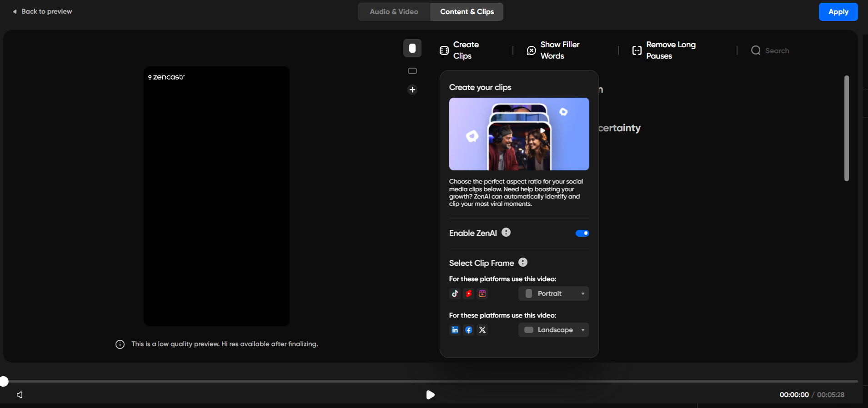This screenshot has width=868, height=408.
Task: Click the total duration 00:05:28
Action: (x=830, y=395)
